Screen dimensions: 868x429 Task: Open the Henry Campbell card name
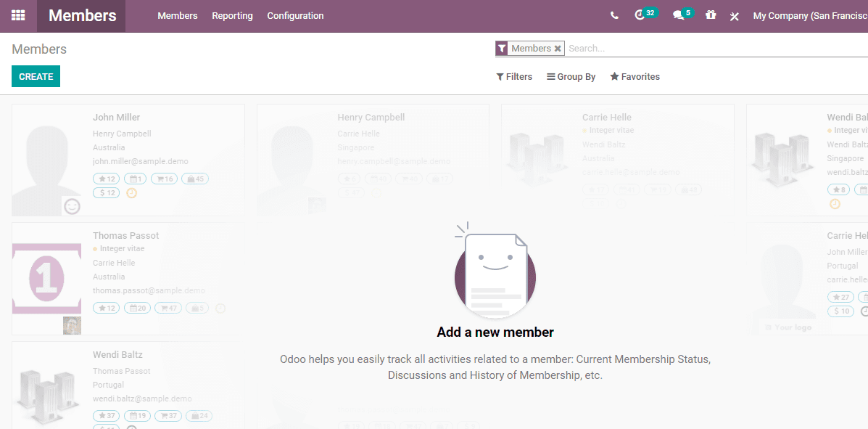[x=371, y=118]
